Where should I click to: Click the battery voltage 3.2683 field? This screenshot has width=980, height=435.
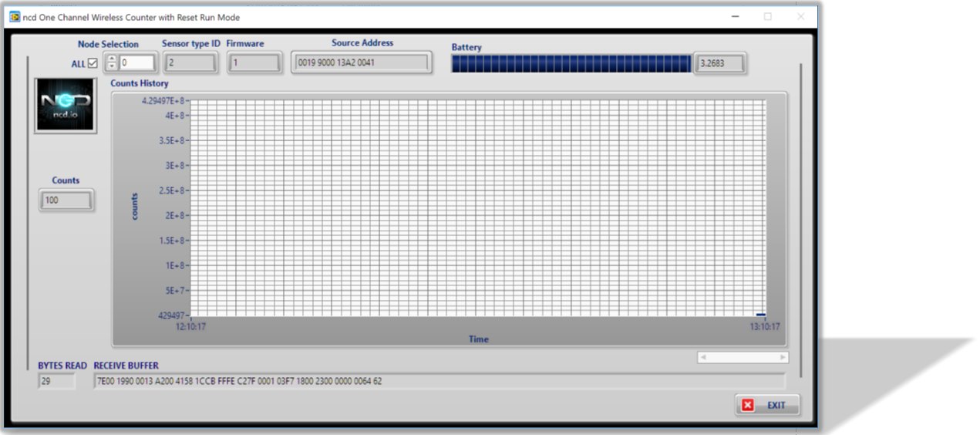(x=720, y=64)
